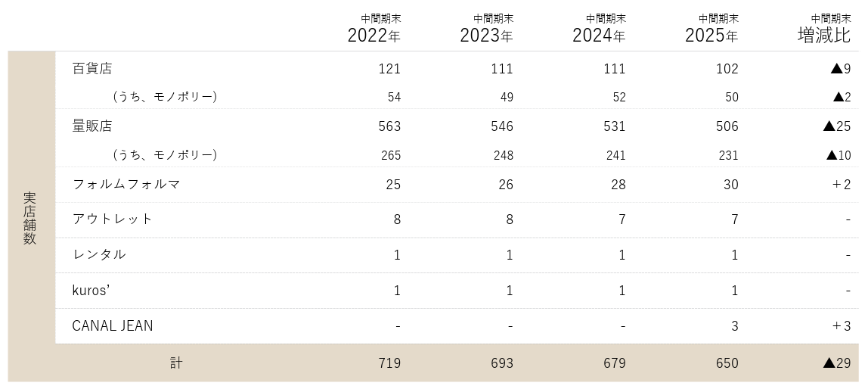Click the 量販店 value 506 for 2025
868x389 pixels.
727,126
